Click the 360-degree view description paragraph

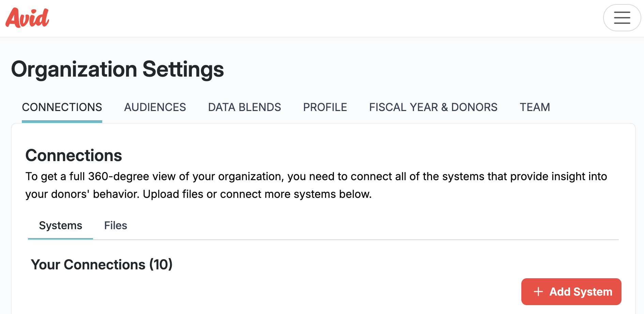coord(316,177)
